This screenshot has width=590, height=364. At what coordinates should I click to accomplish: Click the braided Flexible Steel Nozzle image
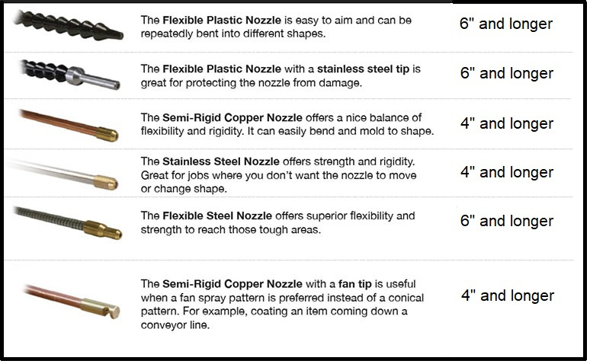coord(70,222)
